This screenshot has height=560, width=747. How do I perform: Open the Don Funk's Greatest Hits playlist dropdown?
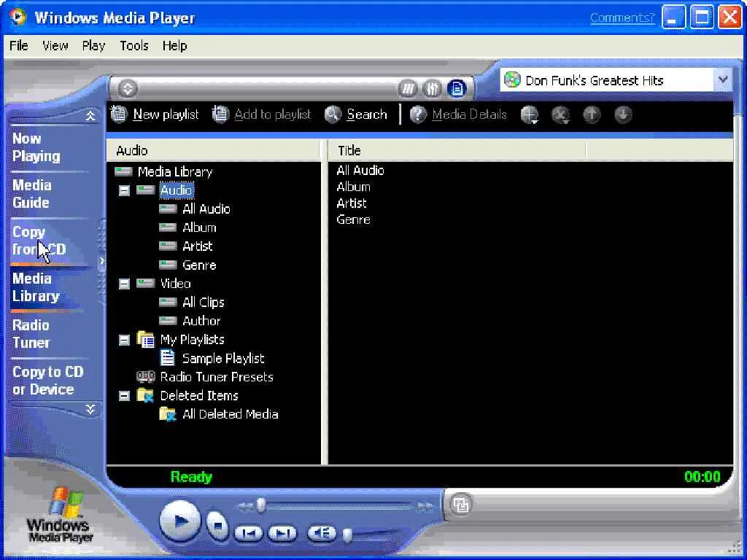point(723,79)
